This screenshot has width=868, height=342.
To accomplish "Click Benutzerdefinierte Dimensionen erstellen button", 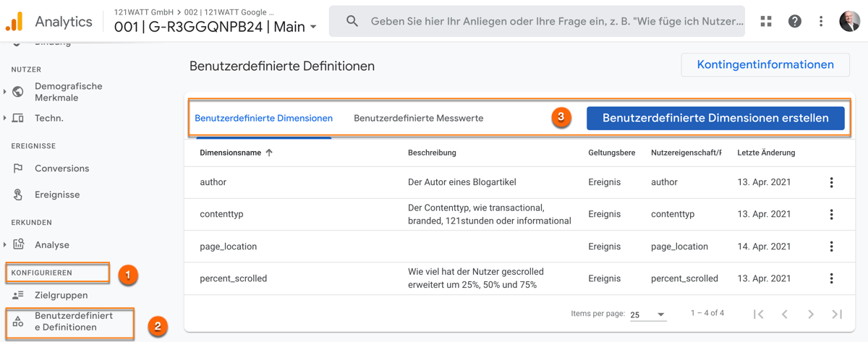I will pyautogui.click(x=715, y=118).
